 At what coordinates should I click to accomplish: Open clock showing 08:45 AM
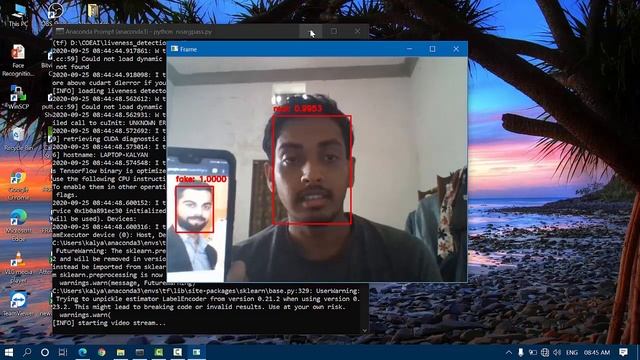(596, 352)
